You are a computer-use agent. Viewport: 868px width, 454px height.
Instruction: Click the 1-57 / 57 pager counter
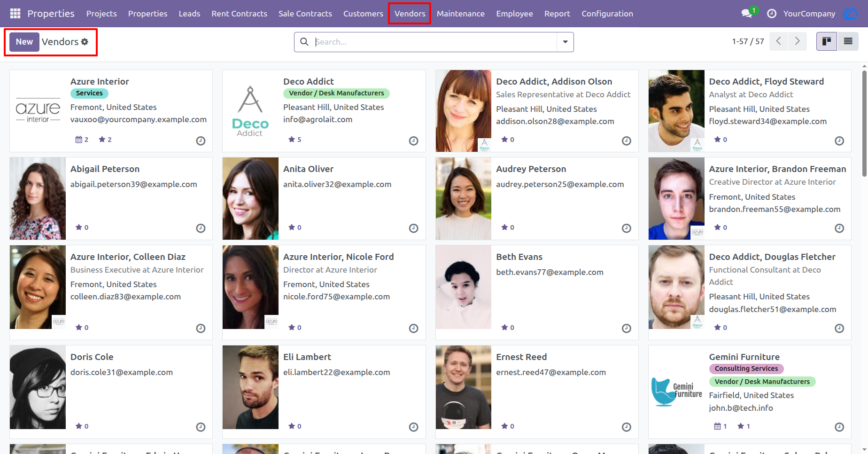point(748,41)
